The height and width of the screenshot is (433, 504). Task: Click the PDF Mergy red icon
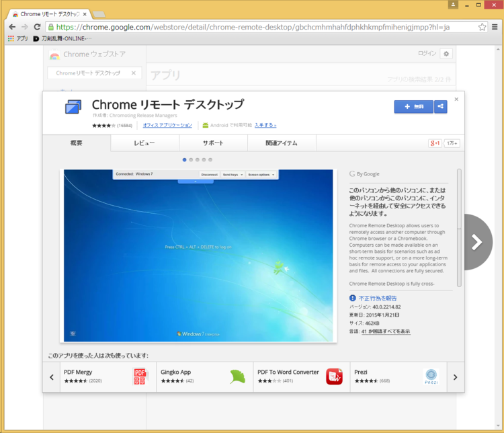(140, 377)
